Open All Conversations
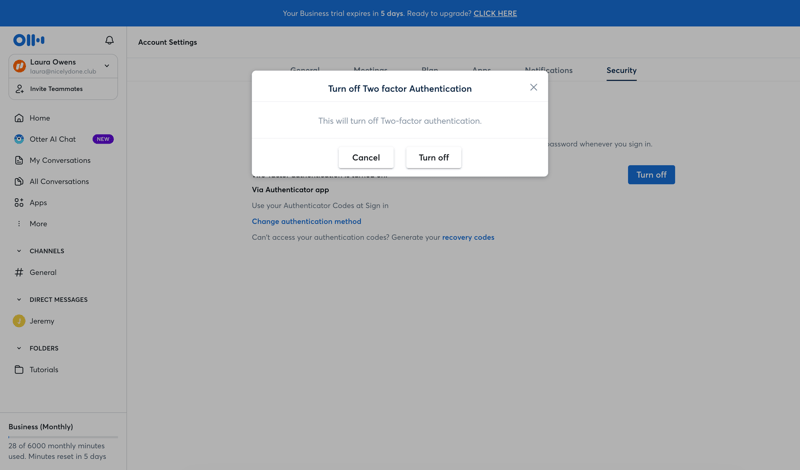800x470 pixels. 59,181
